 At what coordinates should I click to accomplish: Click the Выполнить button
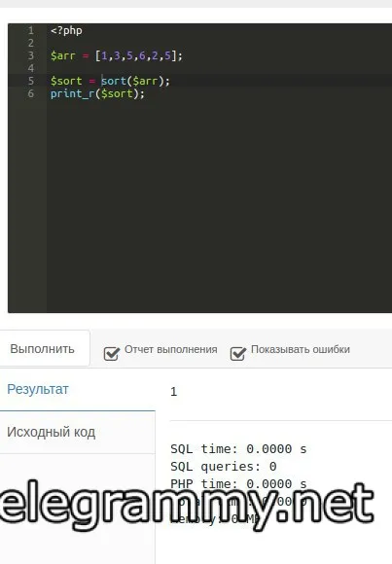[x=43, y=348]
